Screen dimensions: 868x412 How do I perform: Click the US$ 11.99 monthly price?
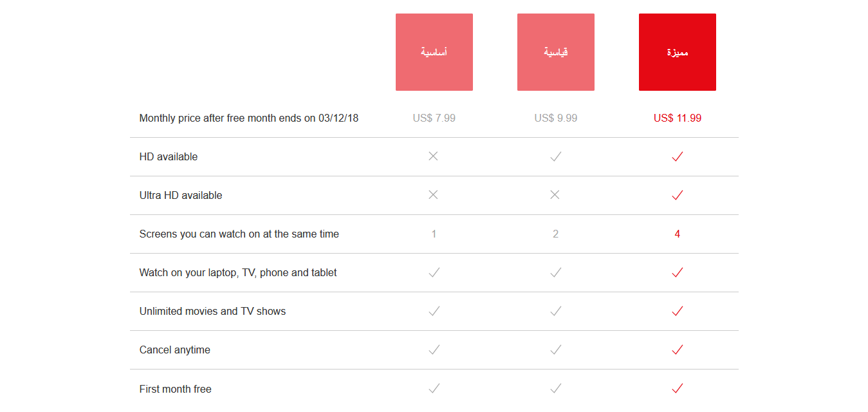(677, 118)
